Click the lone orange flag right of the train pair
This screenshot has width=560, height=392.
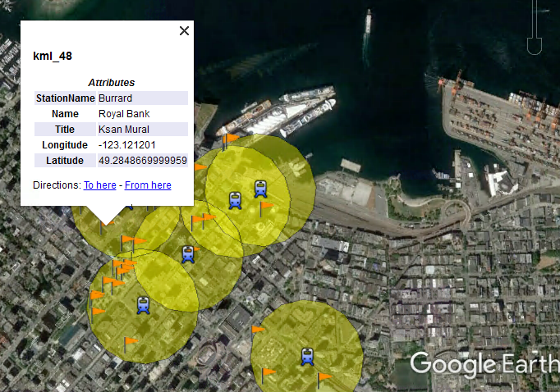click(x=266, y=208)
